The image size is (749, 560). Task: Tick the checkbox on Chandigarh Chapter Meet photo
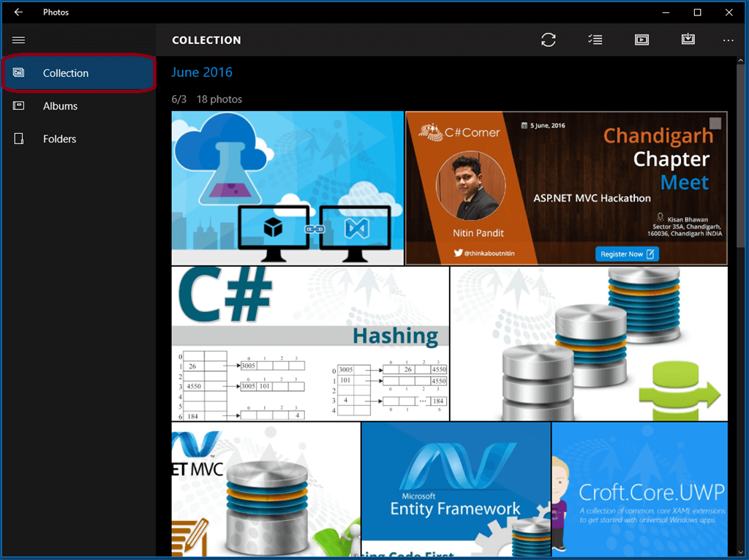pos(715,123)
